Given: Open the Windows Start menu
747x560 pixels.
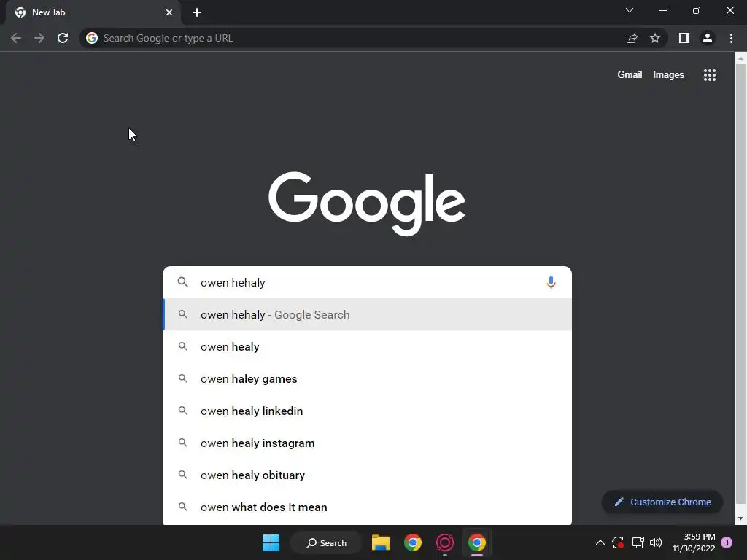Looking at the screenshot, I should (x=271, y=542).
